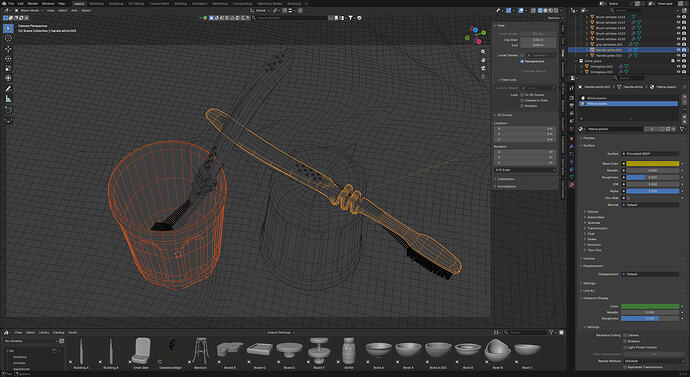Click the yellow Base Color swatch
The height and width of the screenshot is (377, 690).
[x=653, y=164]
